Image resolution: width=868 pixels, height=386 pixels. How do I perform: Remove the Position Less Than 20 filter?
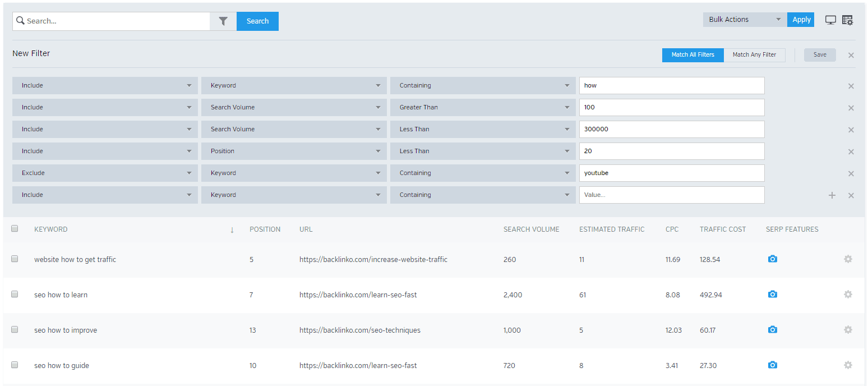851,151
